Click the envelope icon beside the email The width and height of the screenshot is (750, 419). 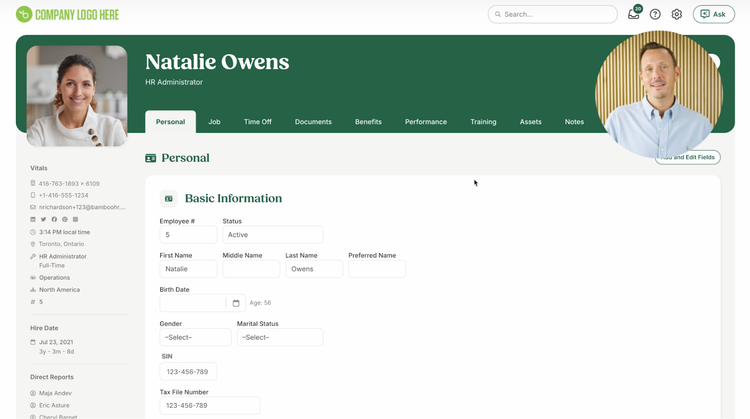click(x=33, y=208)
